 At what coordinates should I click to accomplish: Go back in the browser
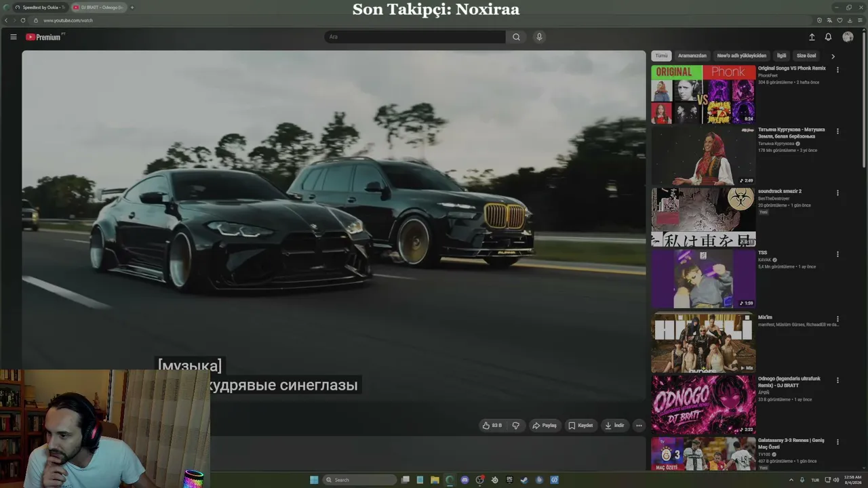click(6, 20)
